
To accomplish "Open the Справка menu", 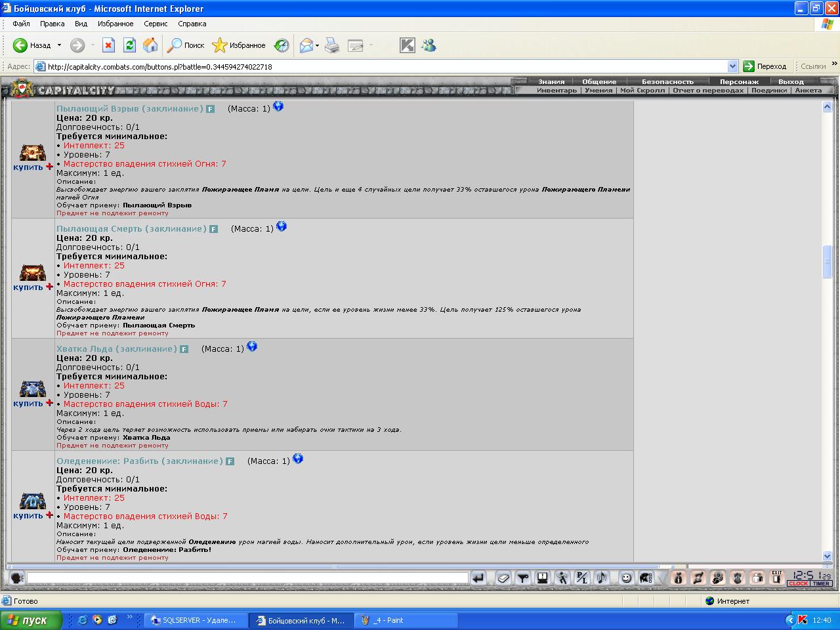I will tap(192, 24).
